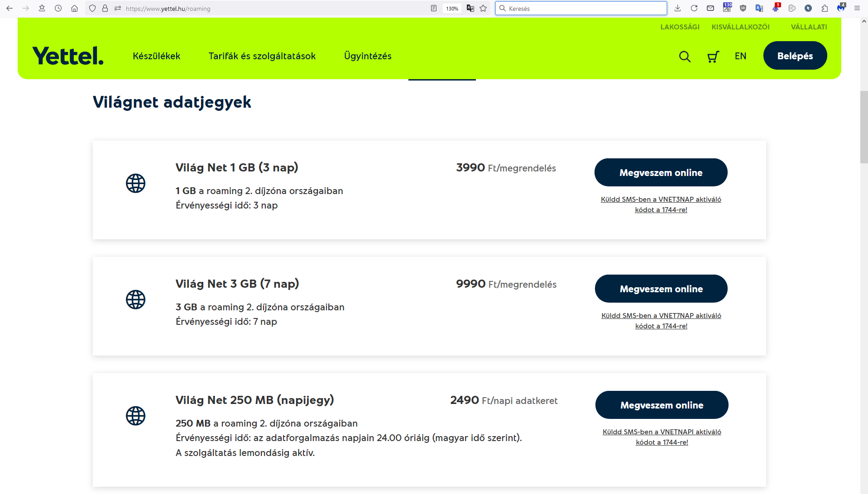
Task: Click the globe icon beside Világ Net 3 GB
Action: [135, 299]
